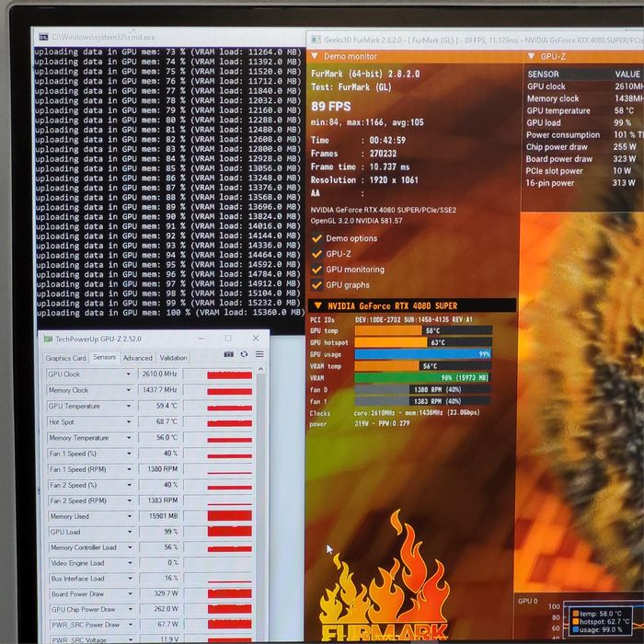
Task: Open the Fan 1 Speed (%) dropdown
Action: click(x=129, y=454)
